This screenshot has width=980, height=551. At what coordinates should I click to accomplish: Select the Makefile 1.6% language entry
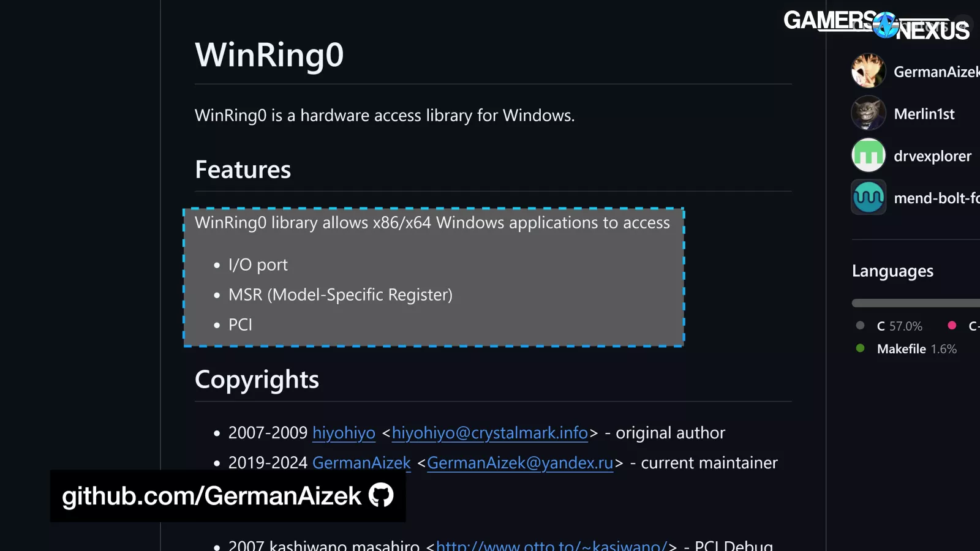click(916, 349)
